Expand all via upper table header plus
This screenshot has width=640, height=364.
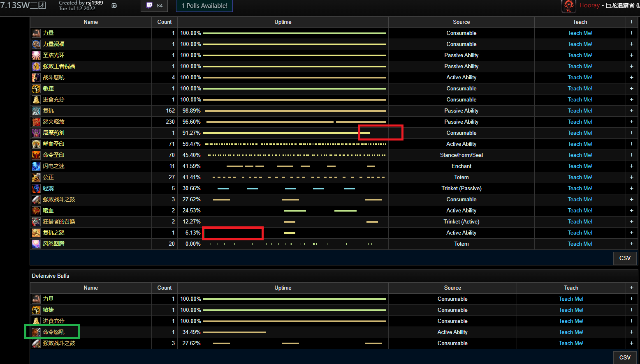click(x=631, y=22)
